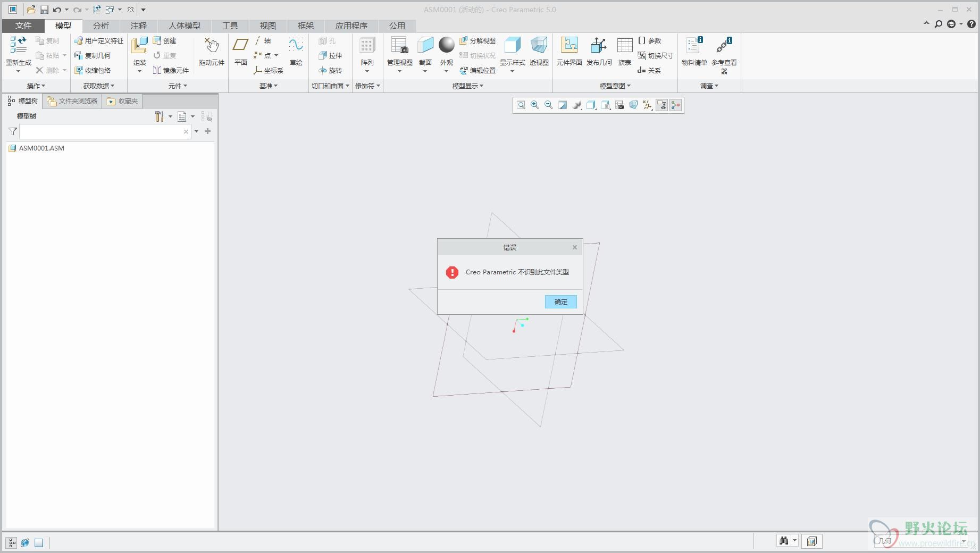Click 镜像元件 (Mirror Component)
This screenshot has height=553, width=980.
pyautogui.click(x=171, y=70)
